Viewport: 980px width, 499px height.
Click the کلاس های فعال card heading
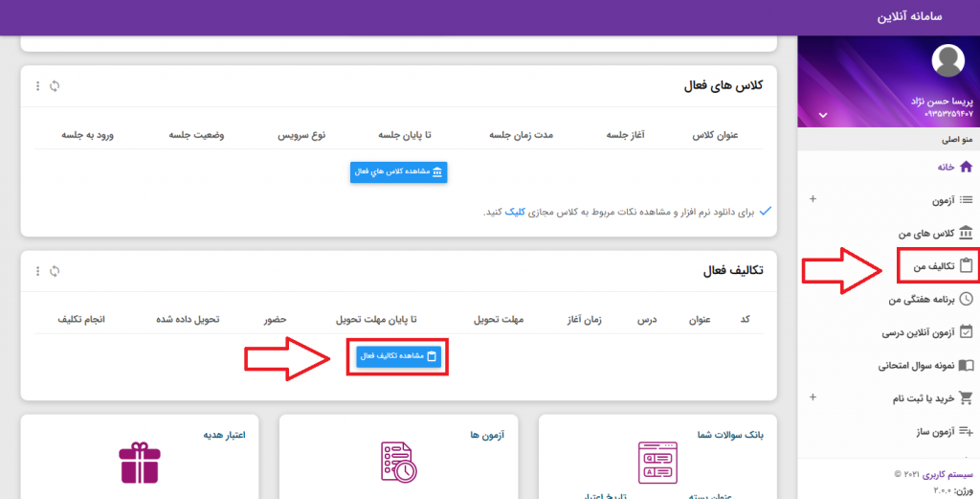pyautogui.click(x=724, y=85)
